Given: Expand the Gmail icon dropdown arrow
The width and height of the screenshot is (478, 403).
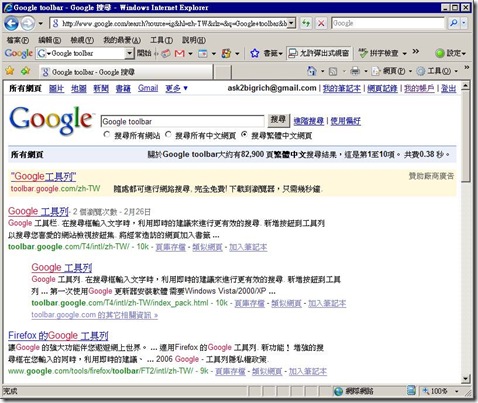Looking at the screenshot, I should tap(190, 54).
